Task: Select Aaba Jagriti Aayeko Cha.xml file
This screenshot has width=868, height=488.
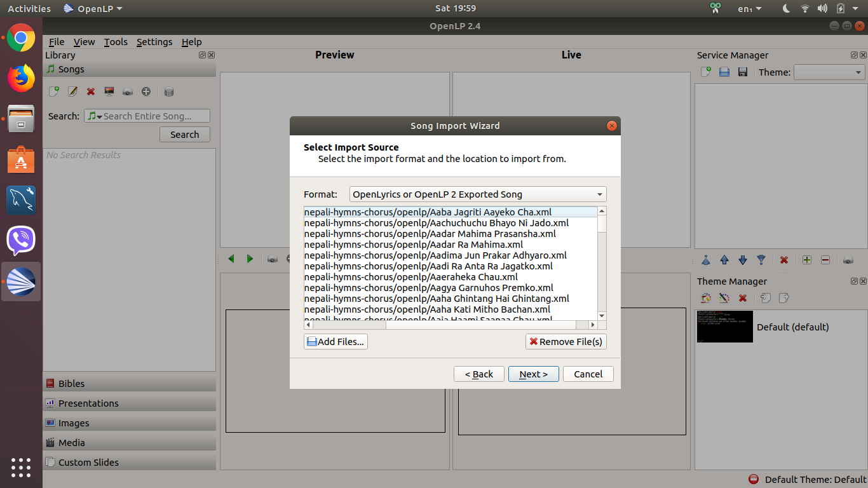Action: [x=451, y=212]
